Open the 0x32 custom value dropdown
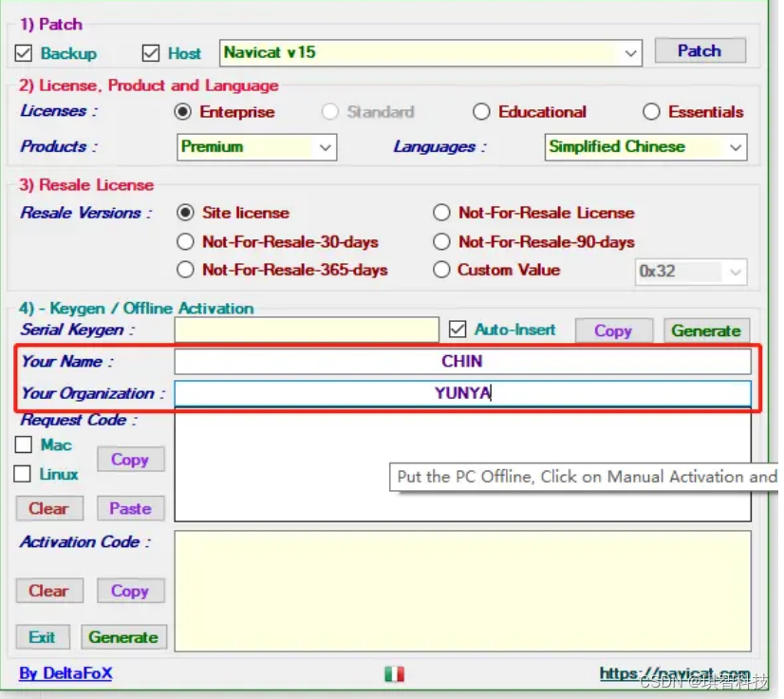The width and height of the screenshot is (784, 699). pyautogui.click(x=691, y=272)
